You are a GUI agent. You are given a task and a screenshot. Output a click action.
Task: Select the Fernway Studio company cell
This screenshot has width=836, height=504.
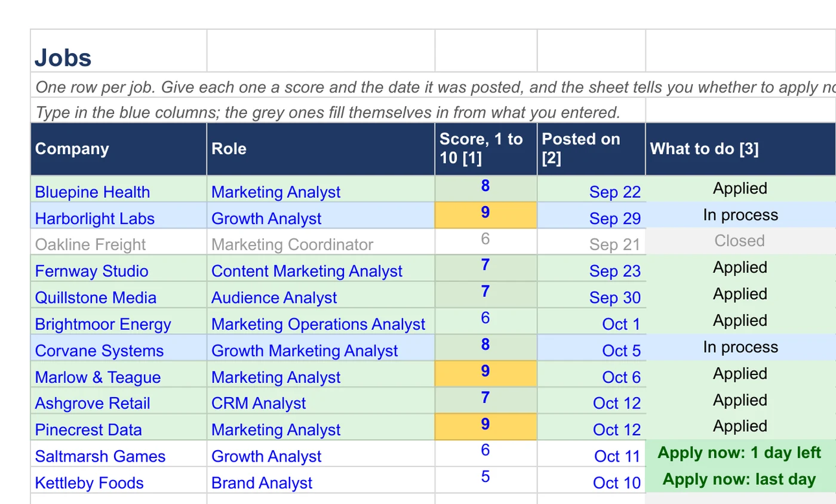pyautogui.click(x=119, y=268)
